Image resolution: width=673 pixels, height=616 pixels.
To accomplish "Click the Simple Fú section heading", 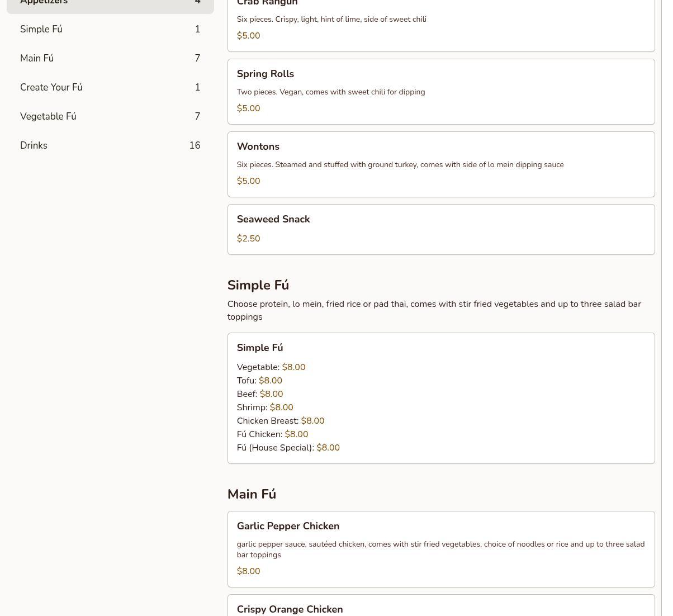I will (x=258, y=285).
